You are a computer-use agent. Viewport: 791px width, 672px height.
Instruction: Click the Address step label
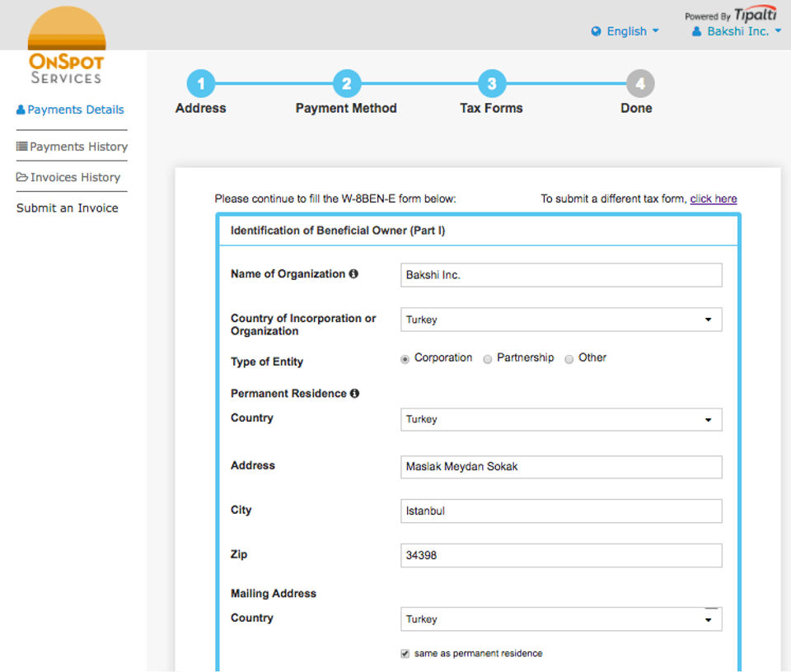coord(201,108)
